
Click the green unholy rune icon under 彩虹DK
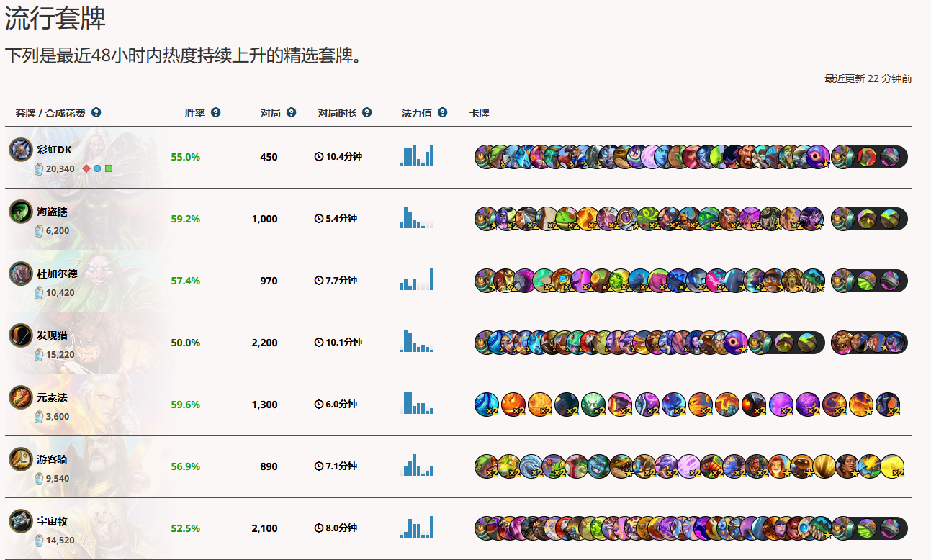tap(109, 168)
